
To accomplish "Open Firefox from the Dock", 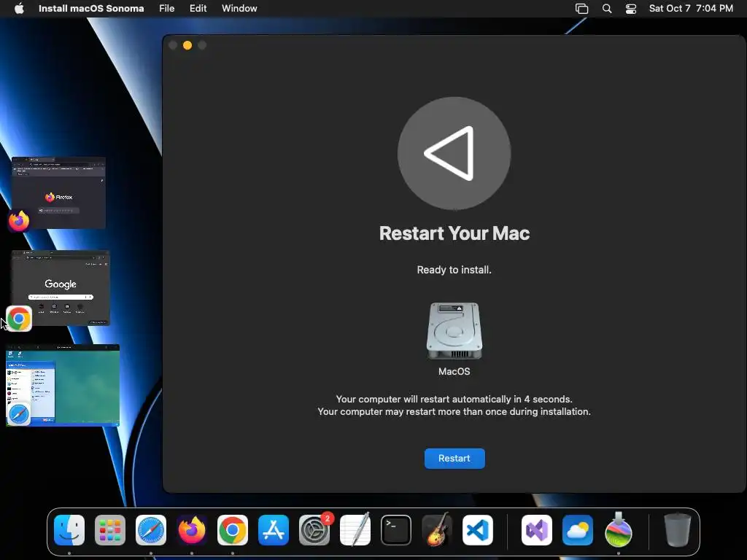I will (x=192, y=530).
